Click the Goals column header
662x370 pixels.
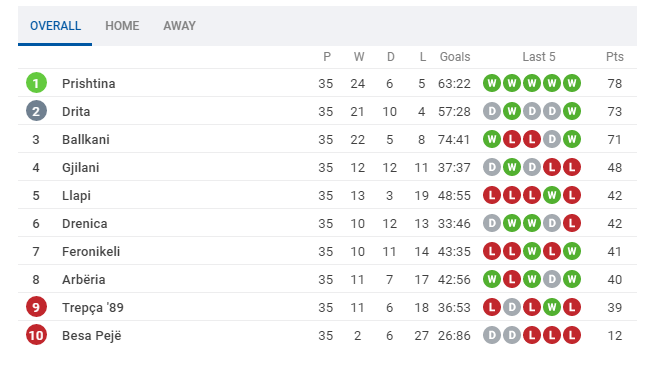[455, 57]
